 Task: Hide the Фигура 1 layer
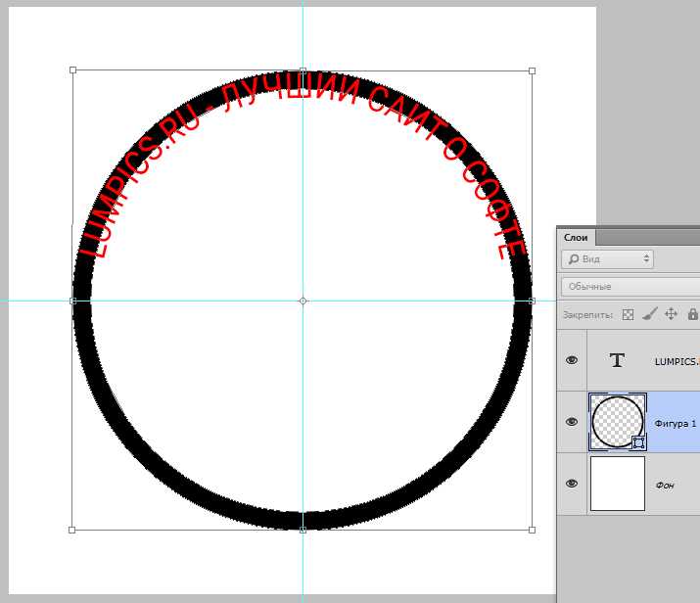click(572, 422)
